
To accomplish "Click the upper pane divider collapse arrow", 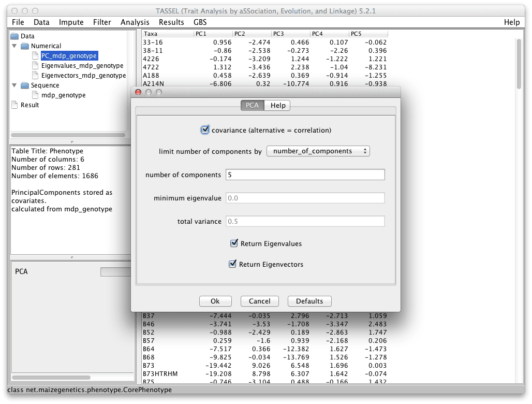I will tap(71, 141).
